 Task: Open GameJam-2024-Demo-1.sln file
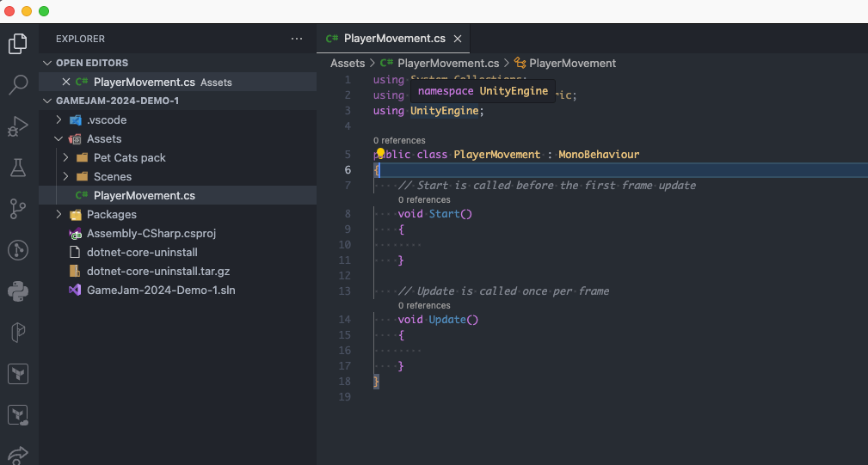click(x=160, y=291)
